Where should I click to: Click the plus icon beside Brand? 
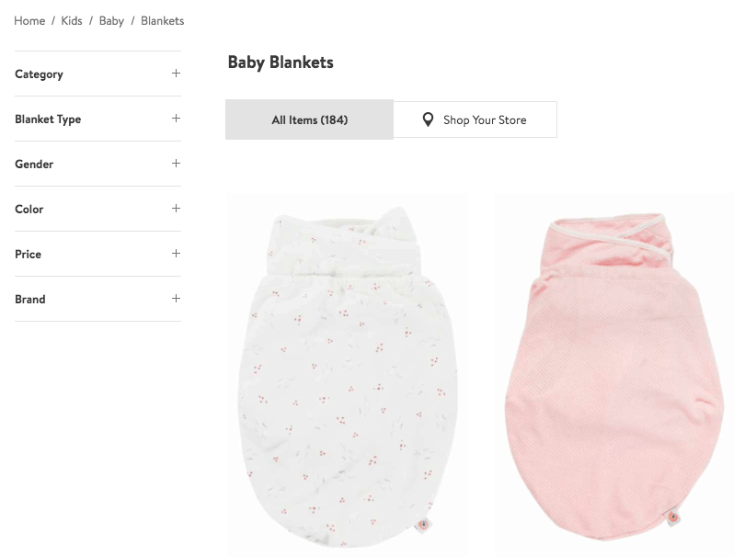pyautogui.click(x=176, y=299)
